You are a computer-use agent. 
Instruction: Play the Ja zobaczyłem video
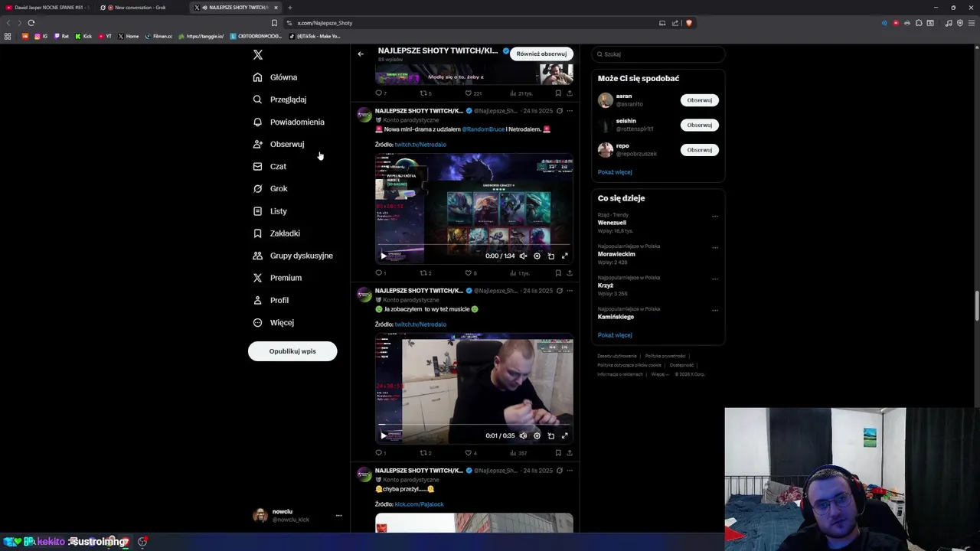point(384,436)
